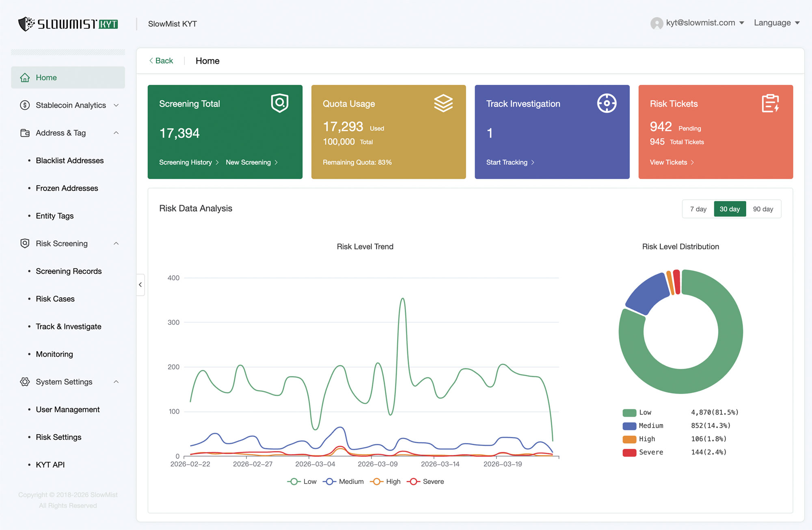This screenshot has width=812, height=530.
Task: Open Blacklist Addresses in the sidebar
Action: pyautogui.click(x=69, y=160)
